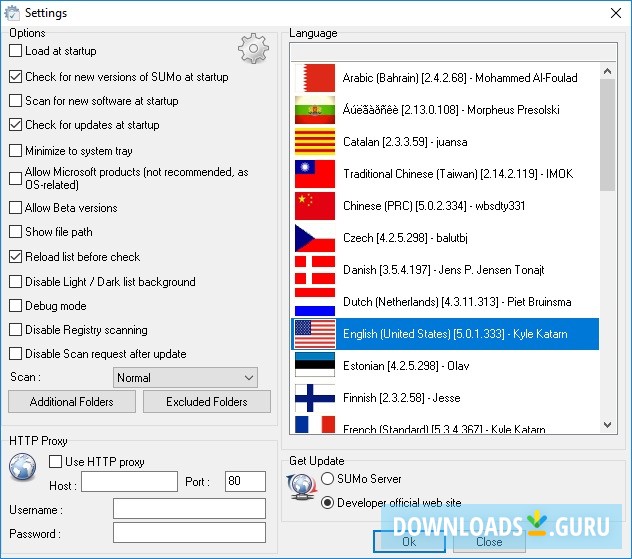Focus the proxy Password field
This screenshot has height=559, width=632.
pyautogui.click(x=189, y=532)
